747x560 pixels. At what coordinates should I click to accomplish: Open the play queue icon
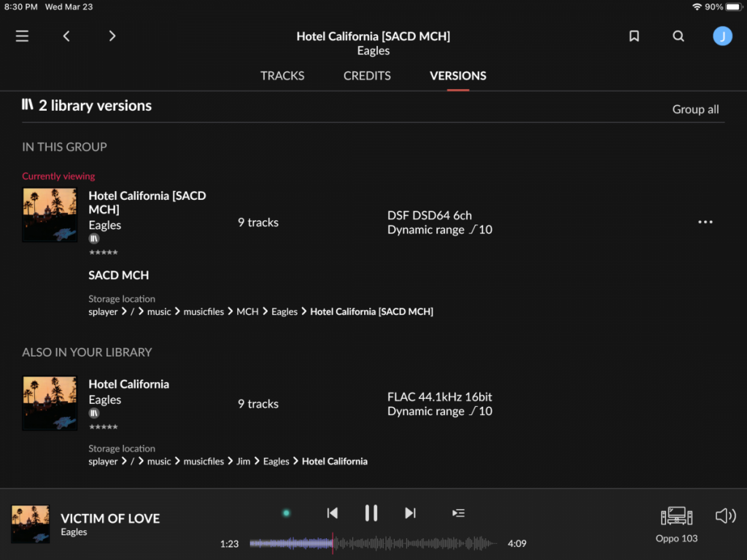point(458,513)
